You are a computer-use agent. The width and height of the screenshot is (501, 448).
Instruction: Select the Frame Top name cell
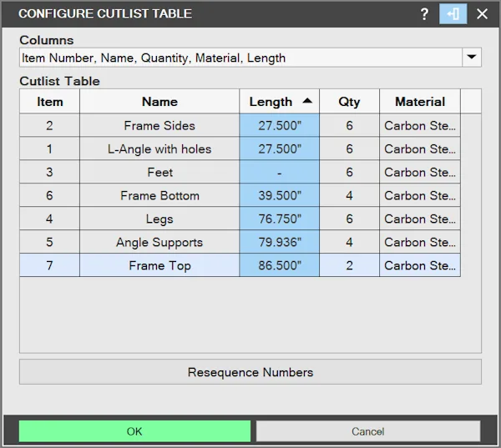coord(159,265)
